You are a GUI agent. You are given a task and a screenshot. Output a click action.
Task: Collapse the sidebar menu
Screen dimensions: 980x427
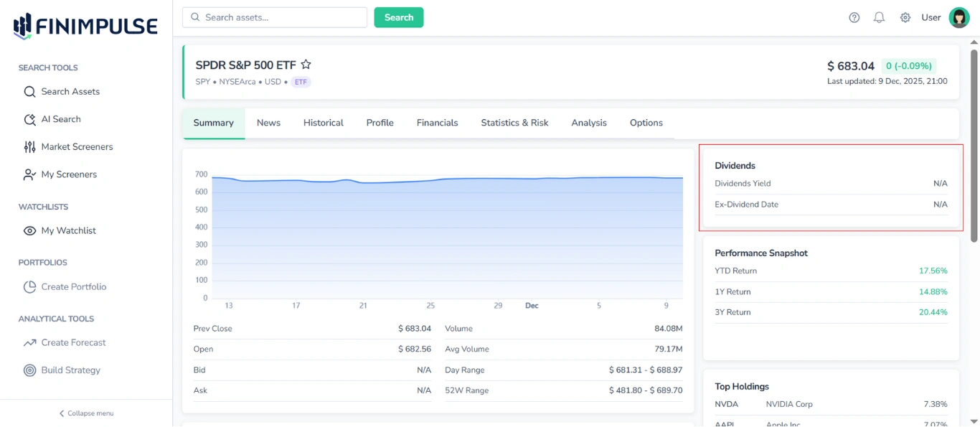[86, 413]
